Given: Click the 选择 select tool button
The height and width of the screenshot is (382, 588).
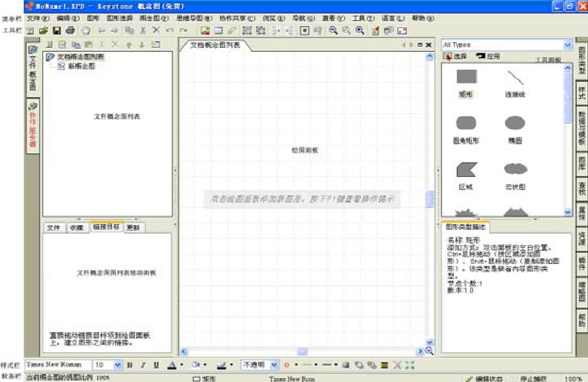Looking at the screenshot, I should tap(455, 56).
